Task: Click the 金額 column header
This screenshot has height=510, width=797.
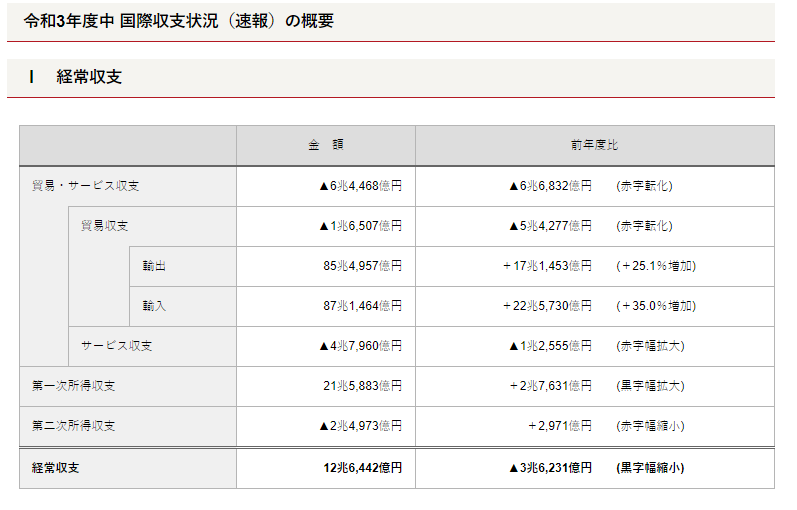Action: coord(325,145)
